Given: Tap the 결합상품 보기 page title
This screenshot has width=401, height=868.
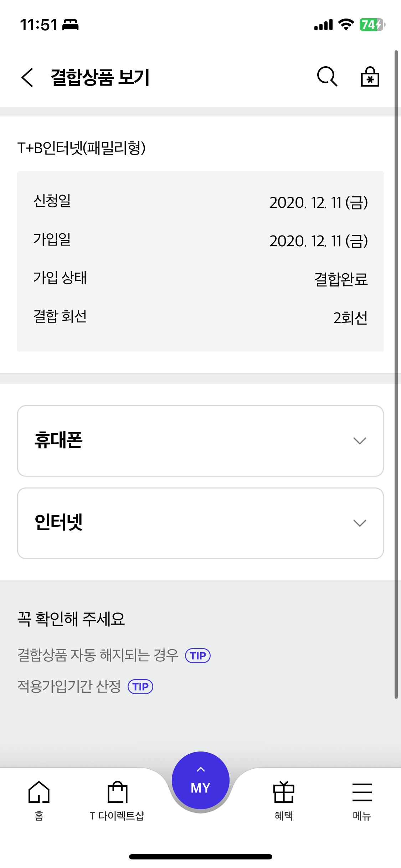Looking at the screenshot, I should 100,77.
